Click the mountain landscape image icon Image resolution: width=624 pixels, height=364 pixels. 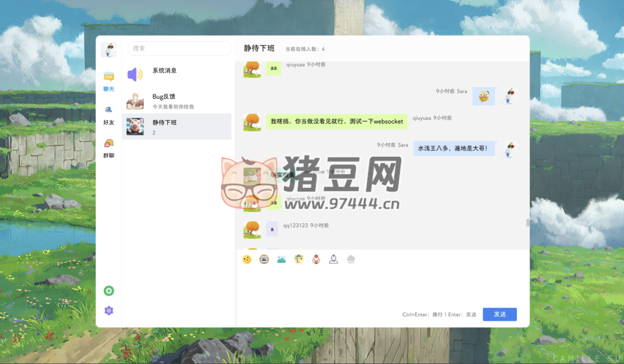click(282, 259)
